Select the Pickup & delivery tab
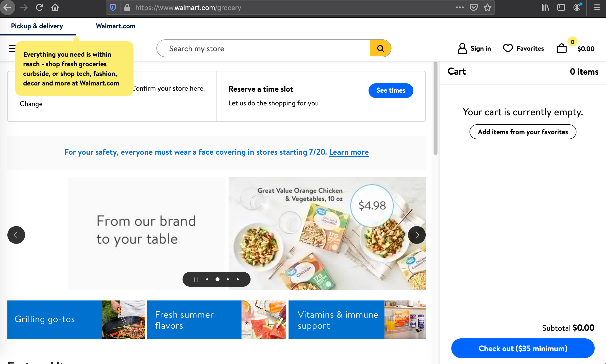606x364 pixels. (x=37, y=26)
